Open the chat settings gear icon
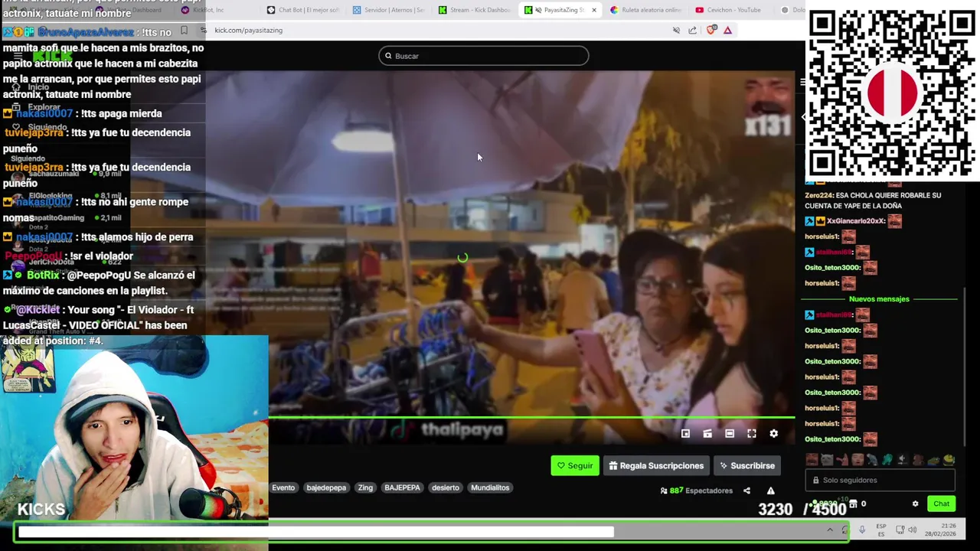The image size is (980, 551). (915, 504)
